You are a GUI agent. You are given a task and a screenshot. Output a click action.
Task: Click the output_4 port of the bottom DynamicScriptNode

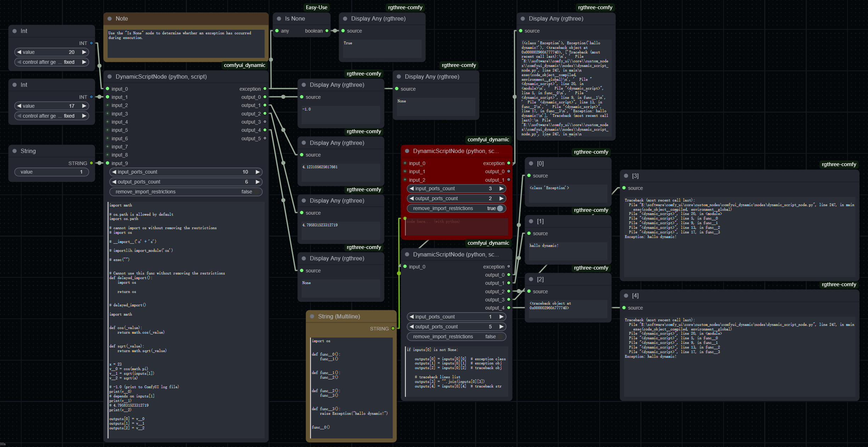[x=509, y=307]
